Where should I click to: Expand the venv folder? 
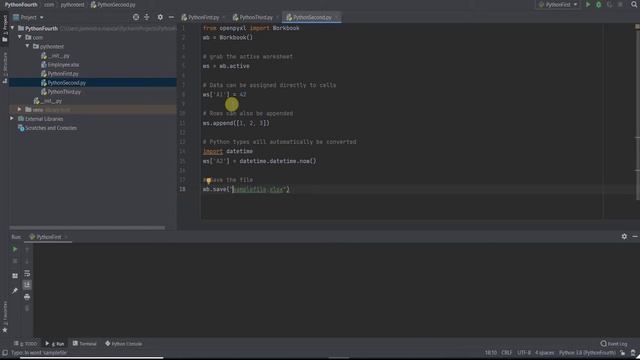pos(19,109)
